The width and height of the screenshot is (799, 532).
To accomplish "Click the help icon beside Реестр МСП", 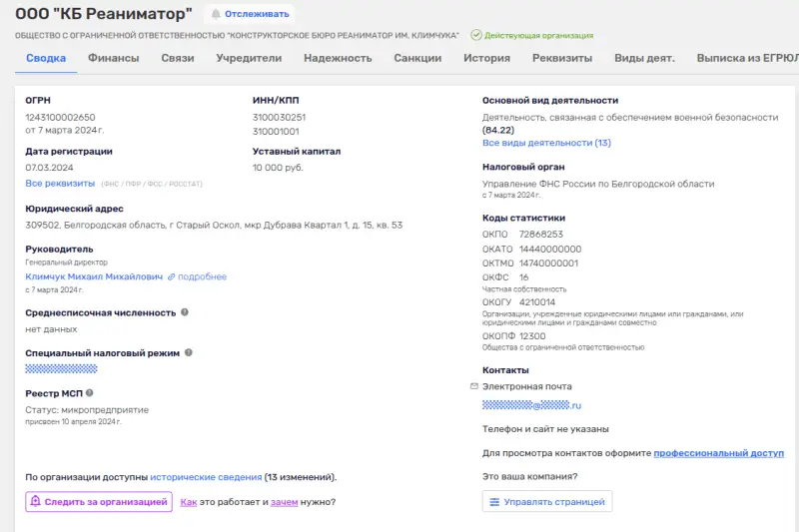I will pos(90,392).
